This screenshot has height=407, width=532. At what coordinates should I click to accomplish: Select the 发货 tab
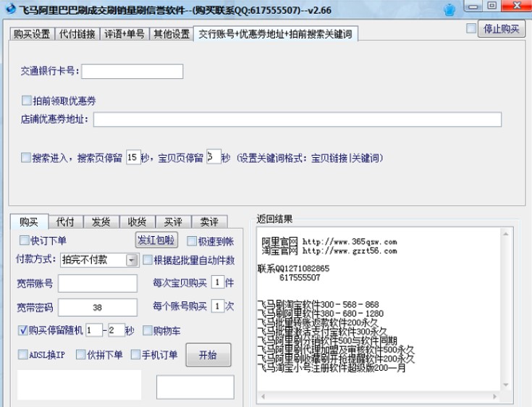[101, 222]
